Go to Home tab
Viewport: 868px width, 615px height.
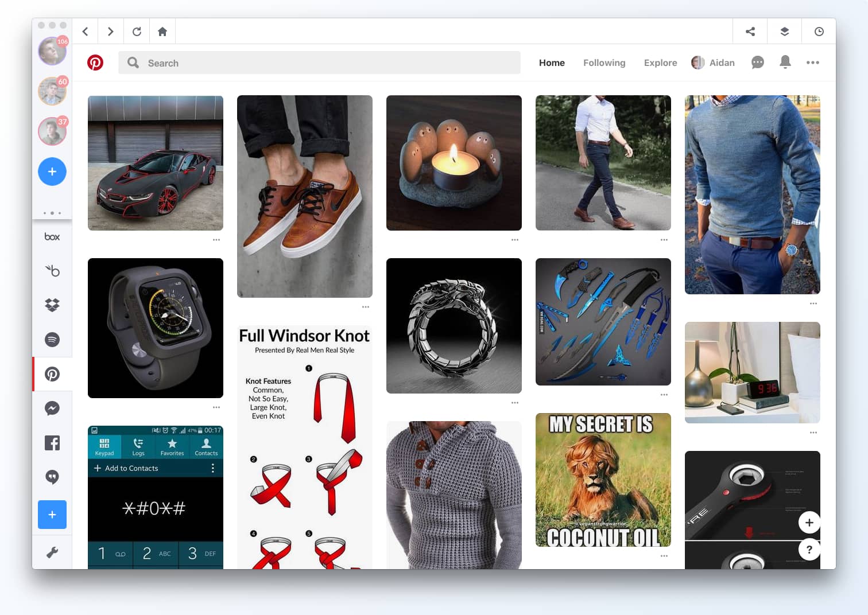[552, 63]
